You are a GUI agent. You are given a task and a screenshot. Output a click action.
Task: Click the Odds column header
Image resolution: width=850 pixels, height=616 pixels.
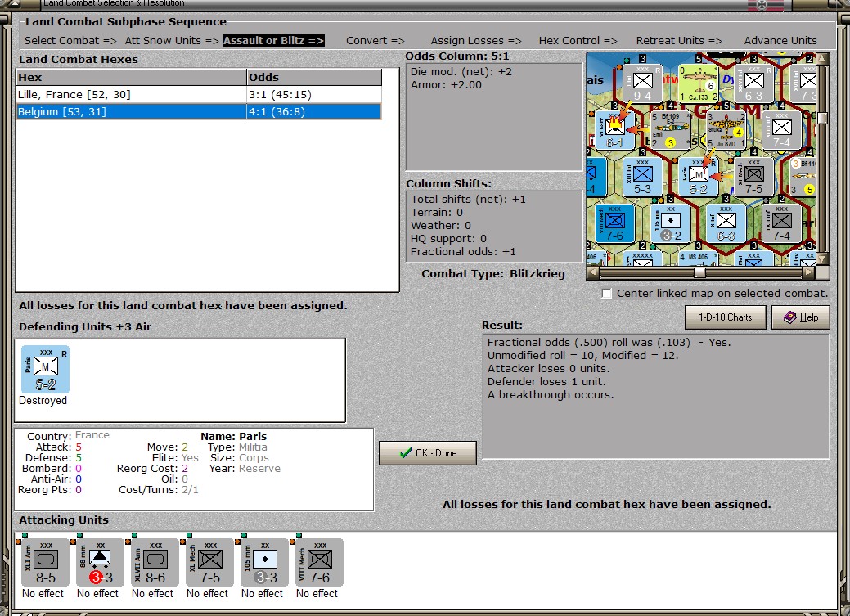pos(314,77)
